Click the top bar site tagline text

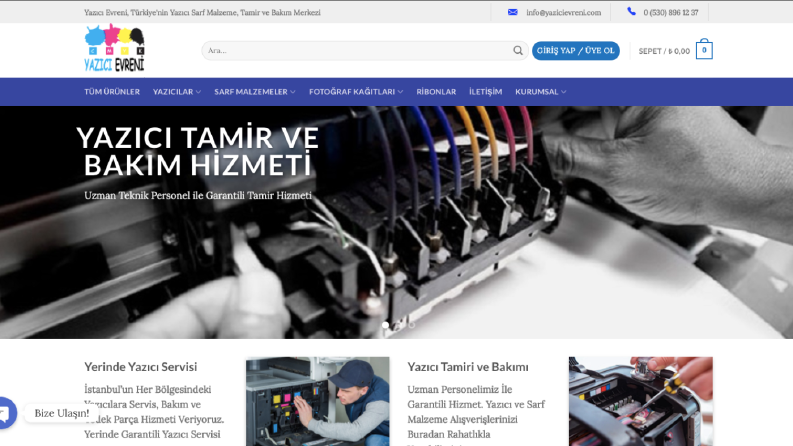(202, 13)
